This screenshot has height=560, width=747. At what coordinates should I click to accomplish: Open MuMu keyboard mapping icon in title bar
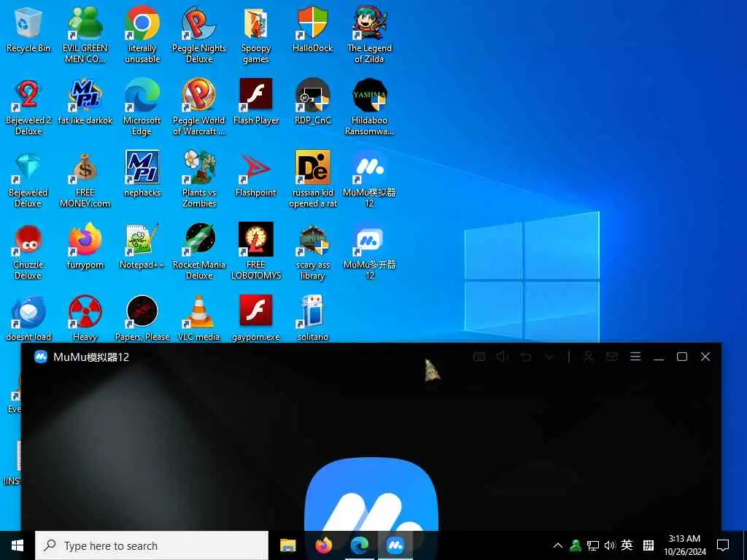[x=479, y=357]
